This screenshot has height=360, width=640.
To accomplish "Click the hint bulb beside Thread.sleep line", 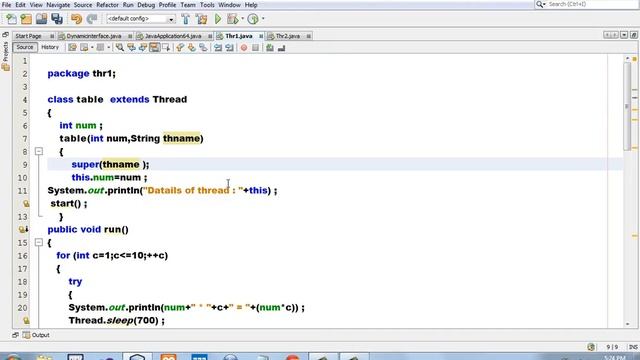I will pyautogui.click(x=26, y=320).
